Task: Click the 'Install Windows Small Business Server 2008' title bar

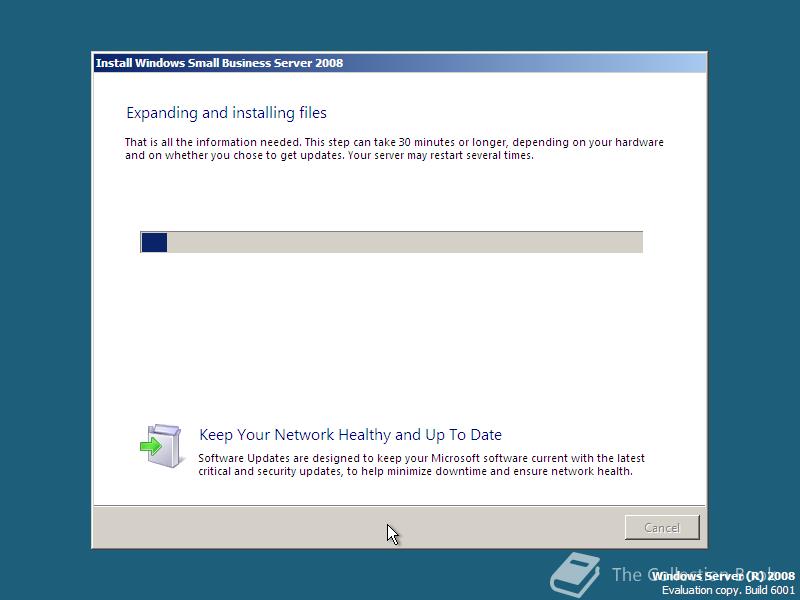Action: click(x=399, y=63)
